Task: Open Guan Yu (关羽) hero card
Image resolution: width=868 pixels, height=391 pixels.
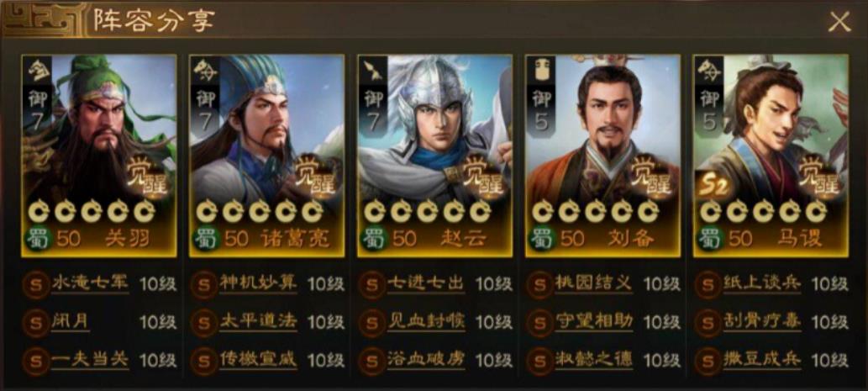Action: 99,156
